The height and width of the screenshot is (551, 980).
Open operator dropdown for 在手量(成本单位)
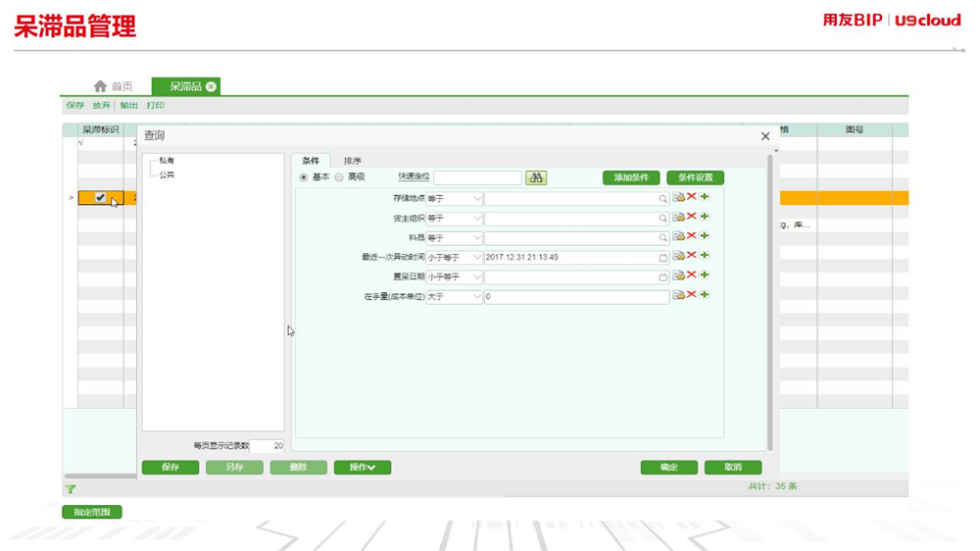pos(477,296)
